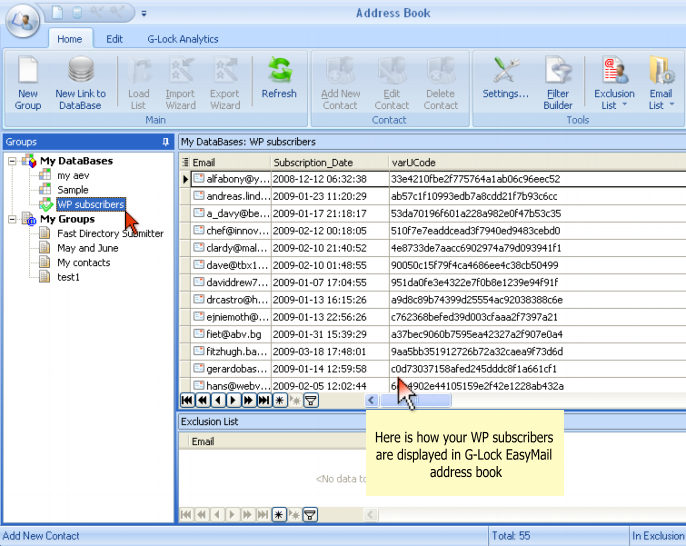Select the May and June group
This screenshot has width=686, height=546.
[87, 248]
